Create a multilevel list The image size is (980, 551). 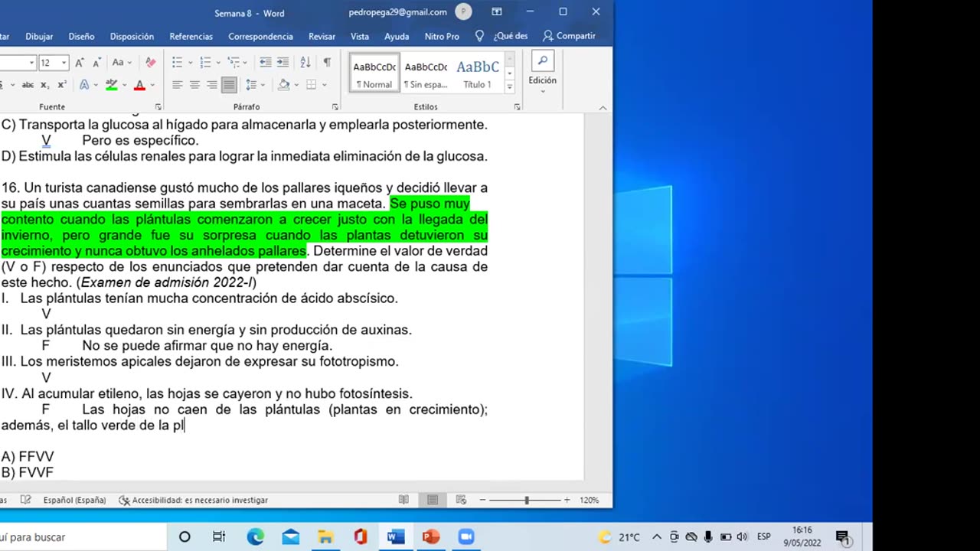pyautogui.click(x=234, y=62)
